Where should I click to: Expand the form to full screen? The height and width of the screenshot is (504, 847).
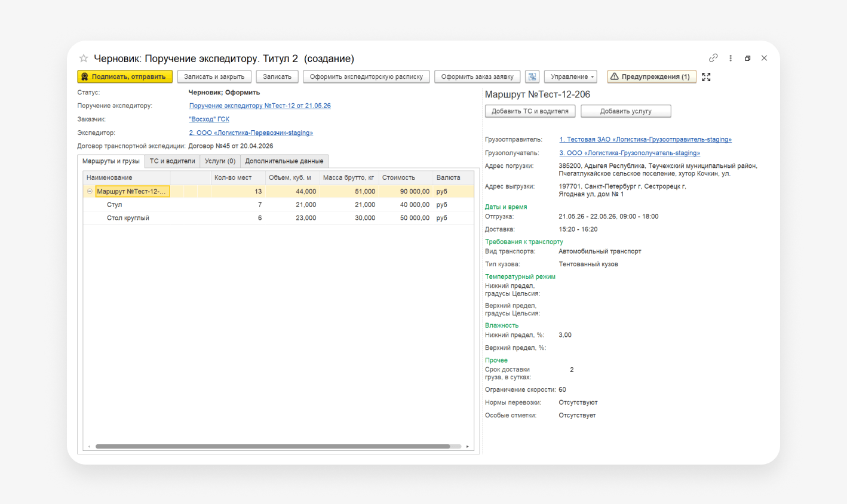tap(706, 77)
